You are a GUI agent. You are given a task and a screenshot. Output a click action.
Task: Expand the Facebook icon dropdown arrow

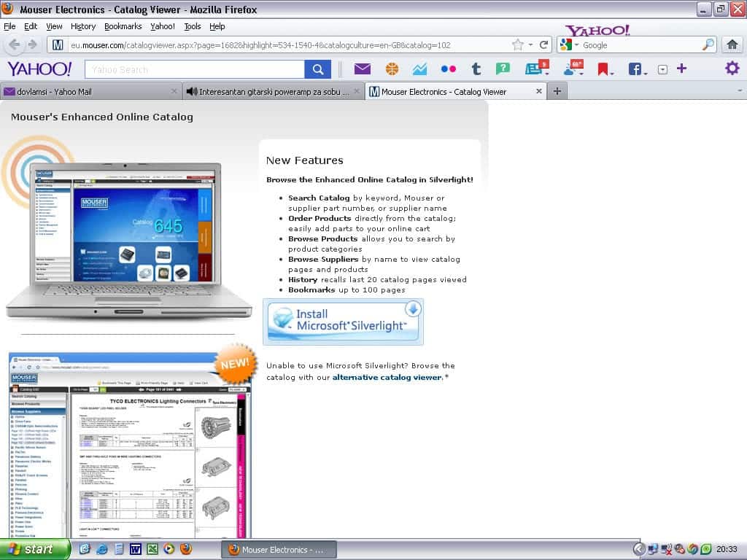coord(645,74)
